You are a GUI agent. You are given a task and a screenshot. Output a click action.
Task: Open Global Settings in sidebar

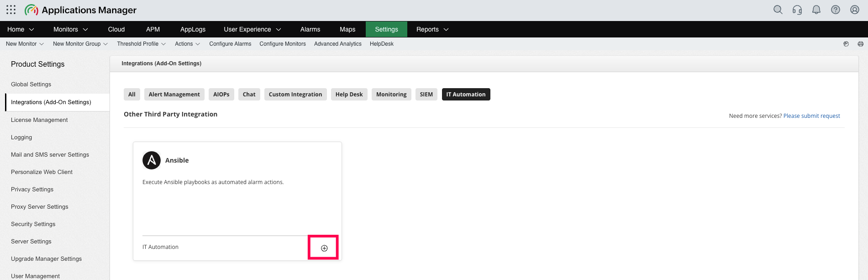click(31, 85)
